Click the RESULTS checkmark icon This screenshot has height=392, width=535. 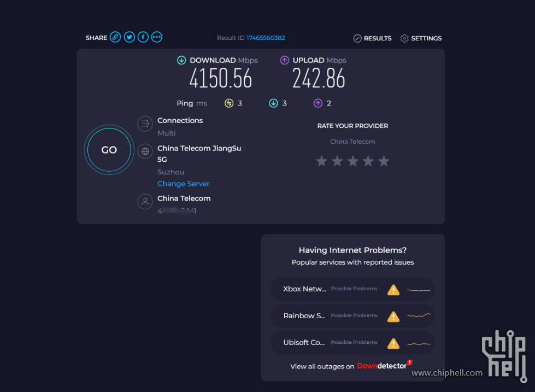tap(357, 38)
